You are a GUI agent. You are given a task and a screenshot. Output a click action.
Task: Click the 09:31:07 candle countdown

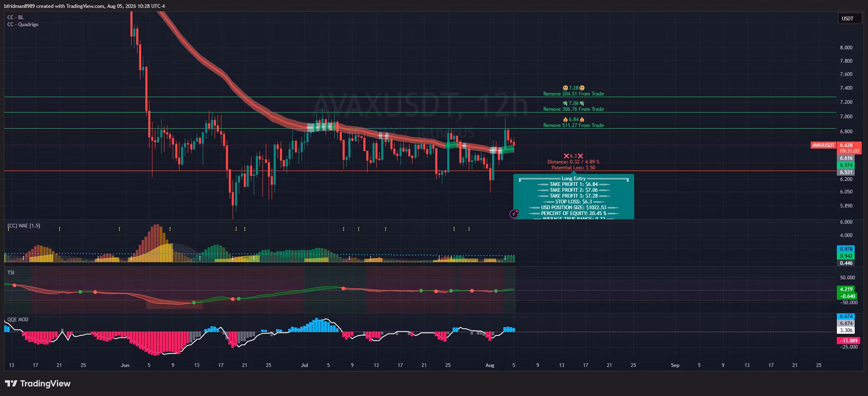[848, 151]
